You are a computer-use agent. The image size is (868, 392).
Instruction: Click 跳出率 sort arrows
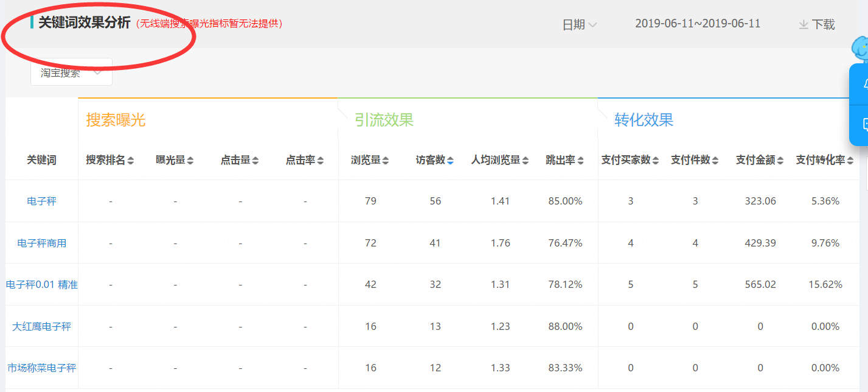click(x=580, y=161)
